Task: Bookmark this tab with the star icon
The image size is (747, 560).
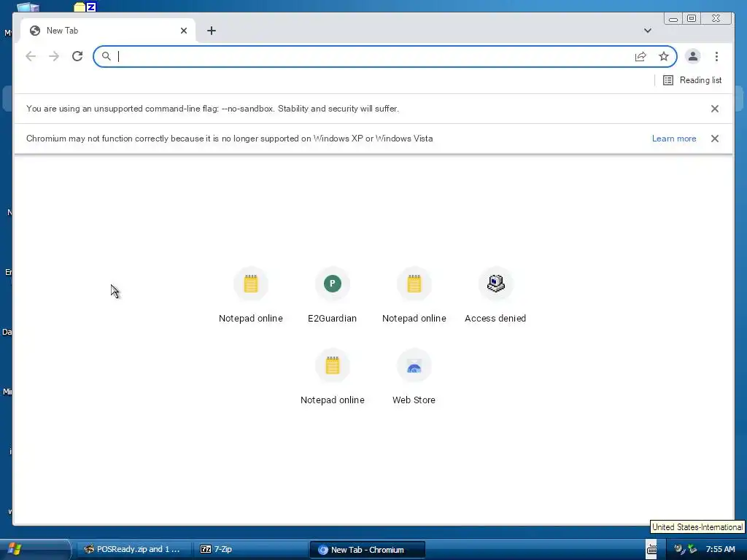Action: click(664, 57)
